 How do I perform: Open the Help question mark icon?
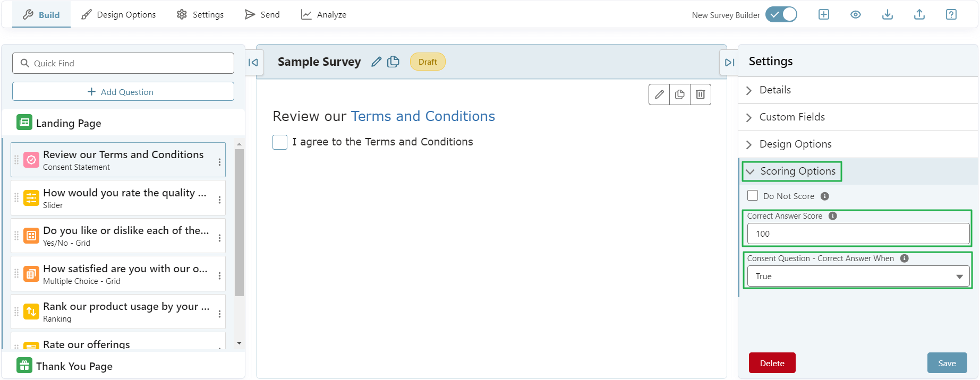point(951,14)
